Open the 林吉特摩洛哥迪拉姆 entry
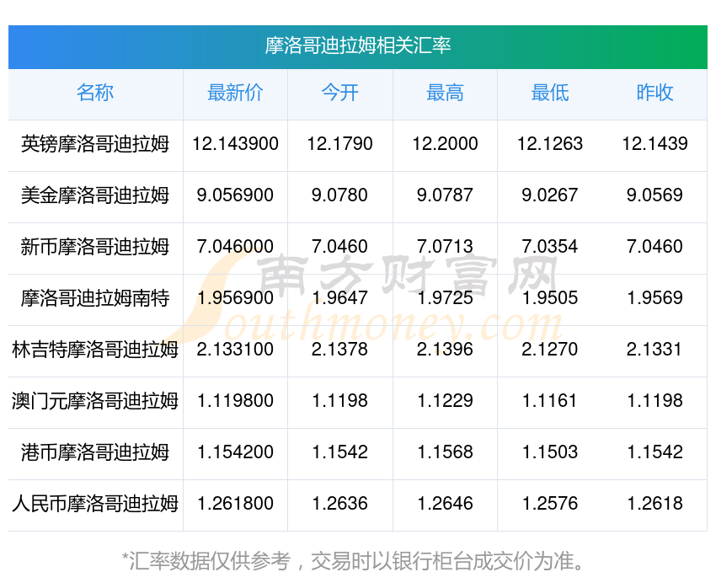 pos(95,350)
